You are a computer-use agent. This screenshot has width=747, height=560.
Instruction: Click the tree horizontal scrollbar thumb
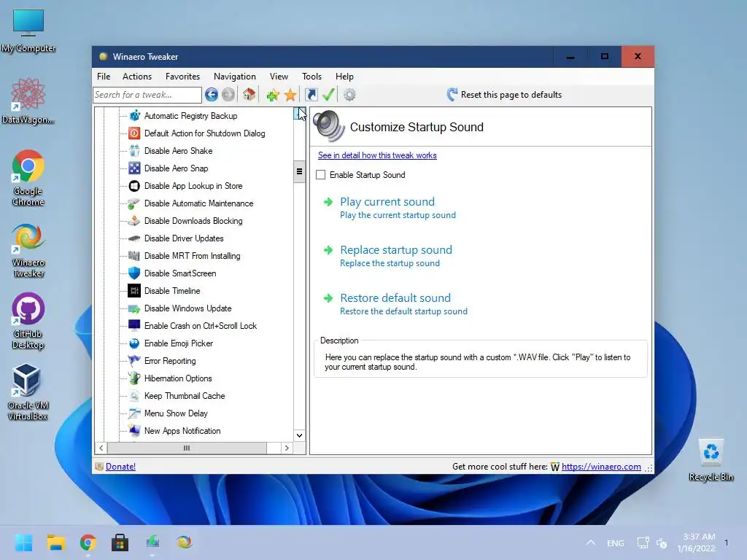[x=187, y=448]
